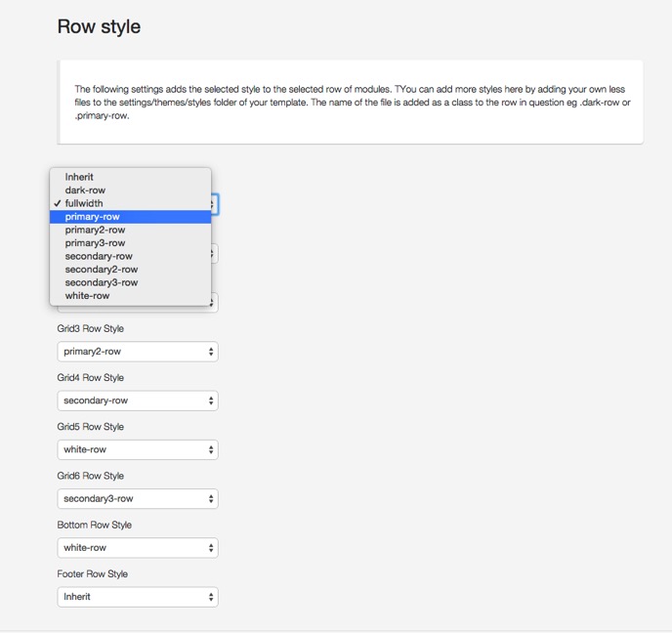This screenshot has width=672, height=633.
Task: Choose dark-row from the open list
Action: [x=130, y=190]
